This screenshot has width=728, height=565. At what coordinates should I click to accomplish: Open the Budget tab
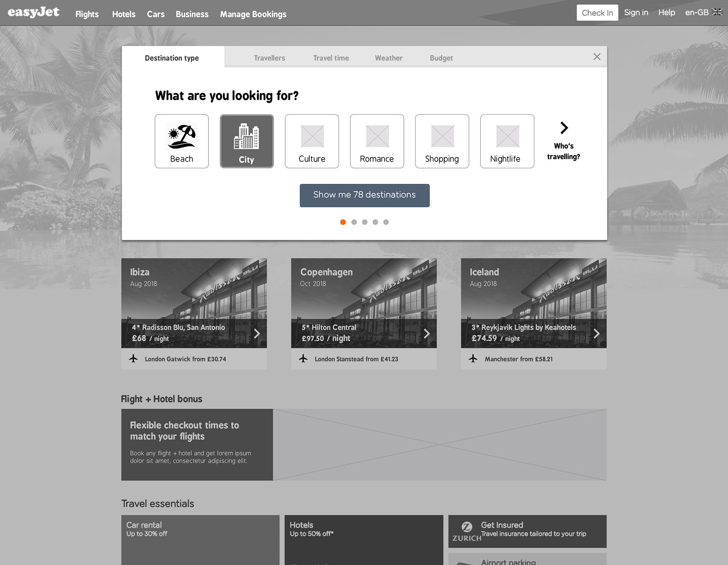point(441,58)
